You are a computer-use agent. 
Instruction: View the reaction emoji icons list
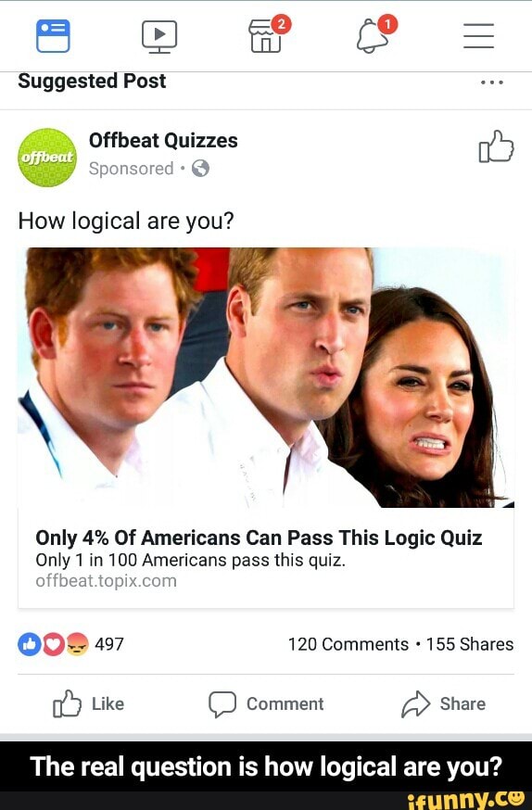53,644
